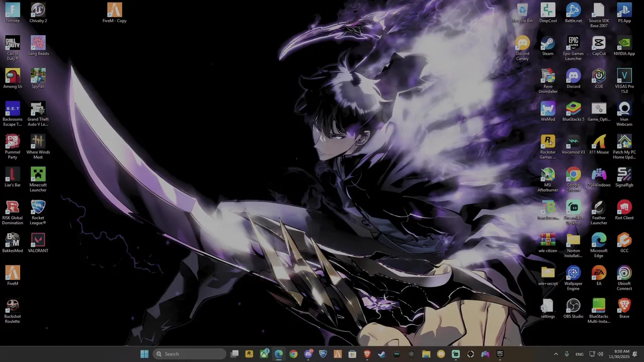The image size is (644, 362).
Task: Open OBS Studio from desktop
Action: pyautogui.click(x=573, y=308)
